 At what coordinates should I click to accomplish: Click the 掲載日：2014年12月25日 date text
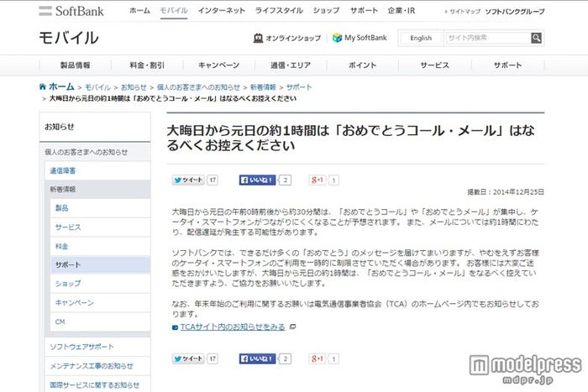[x=506, y=192]
